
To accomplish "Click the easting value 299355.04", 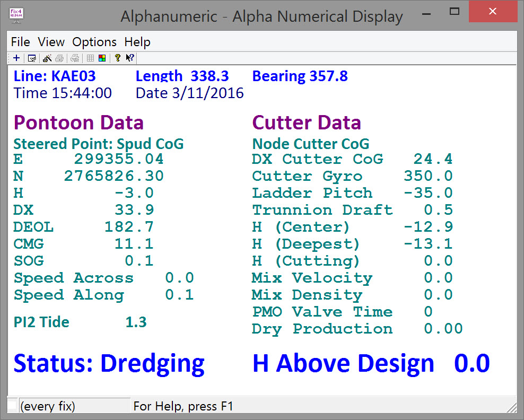I will 119,159.
